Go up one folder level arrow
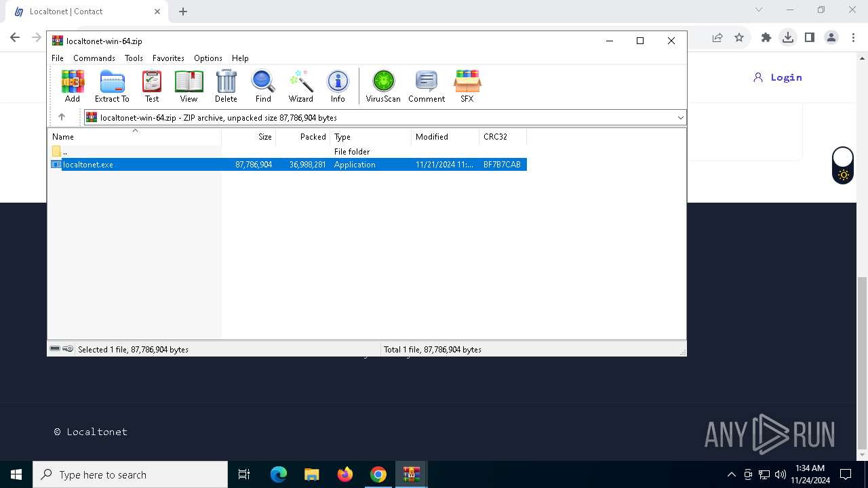The image size is (868, 488). click(62, 117)
